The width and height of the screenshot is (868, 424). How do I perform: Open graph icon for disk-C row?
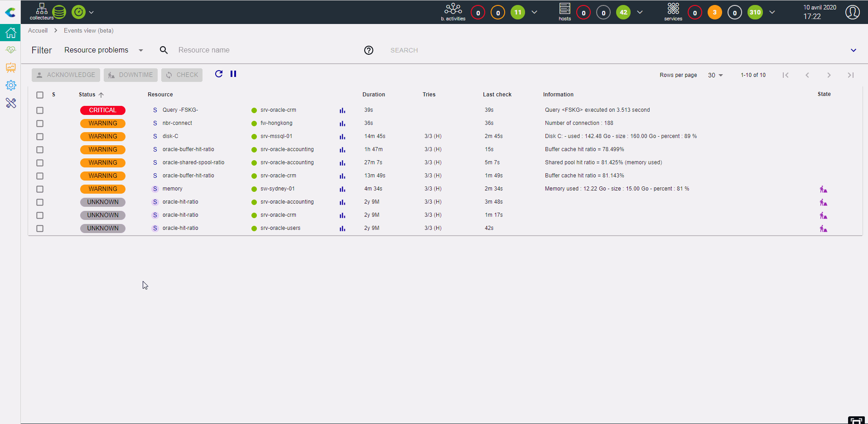pos(342,136)
